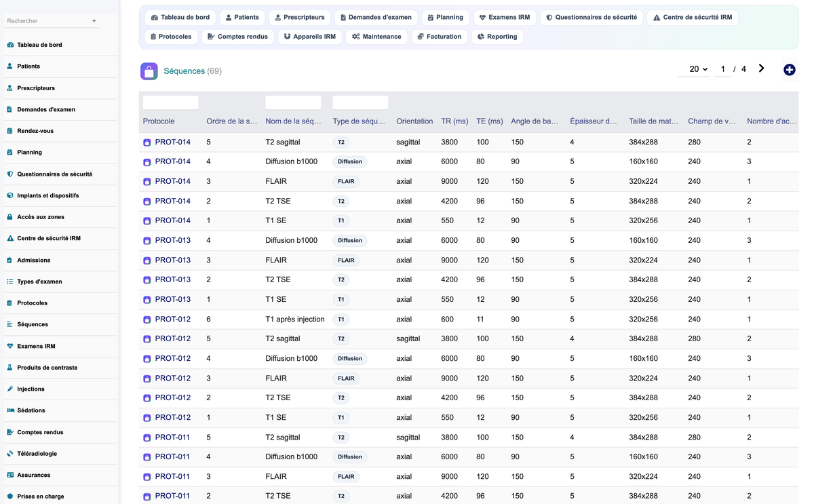Sort by TR (ms) column header
Image resolution: width=814 pixels, height=504 pixels.
click(454, 121)
